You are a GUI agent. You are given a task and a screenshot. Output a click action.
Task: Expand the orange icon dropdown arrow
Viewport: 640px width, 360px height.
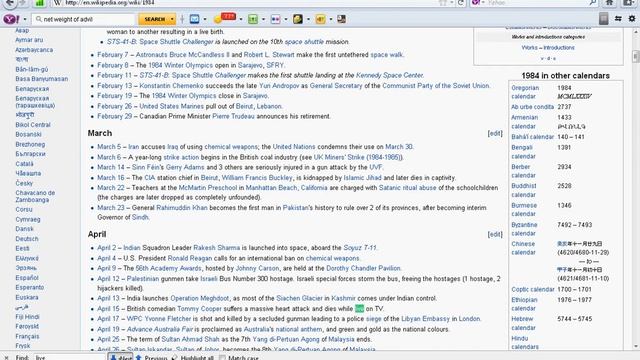[331, 19]
